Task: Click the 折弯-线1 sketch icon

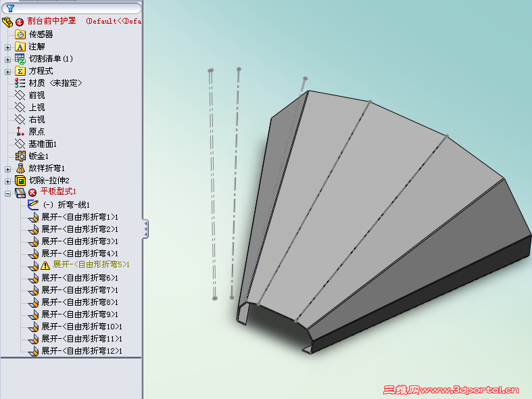Action: (x=33, y=205)
